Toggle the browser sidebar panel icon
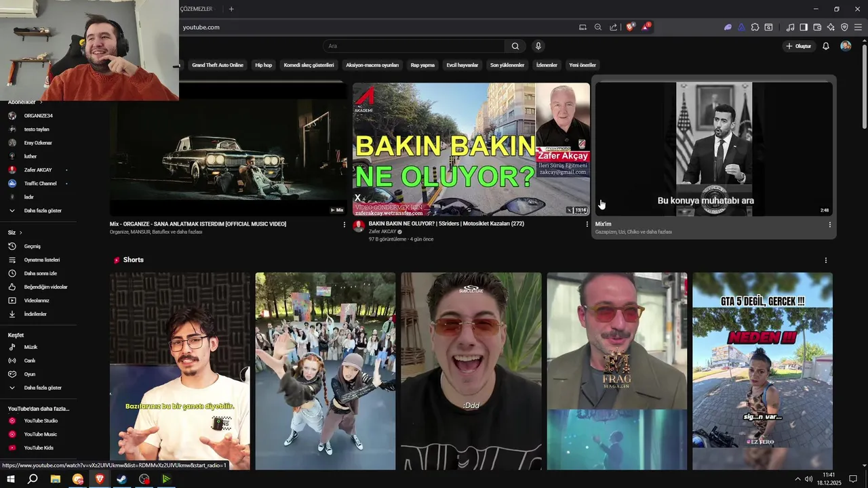The height and width of the screenshot is (488, 868). (804, 27)
